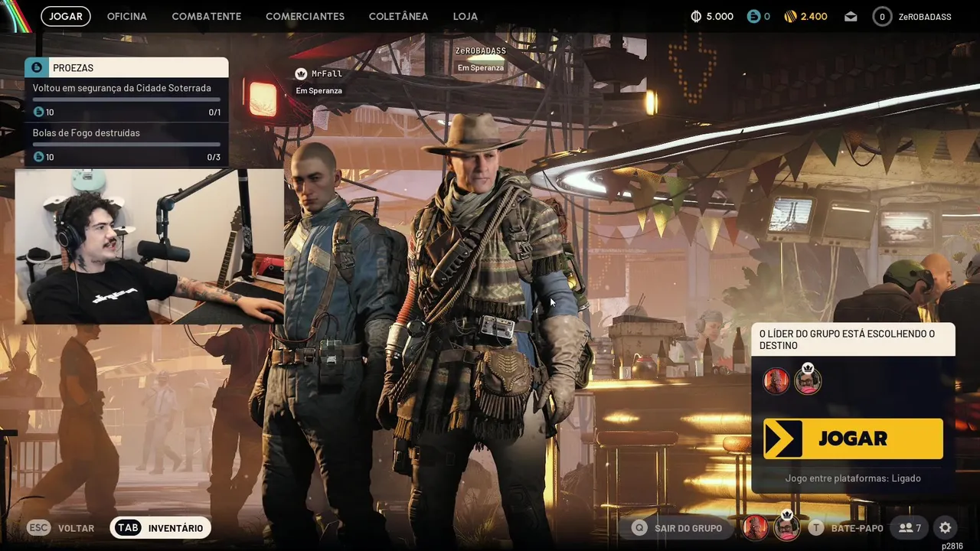Click crowned party avatar in bottom bar
Viewport: 980px width, 551px height.
point(786,527)
